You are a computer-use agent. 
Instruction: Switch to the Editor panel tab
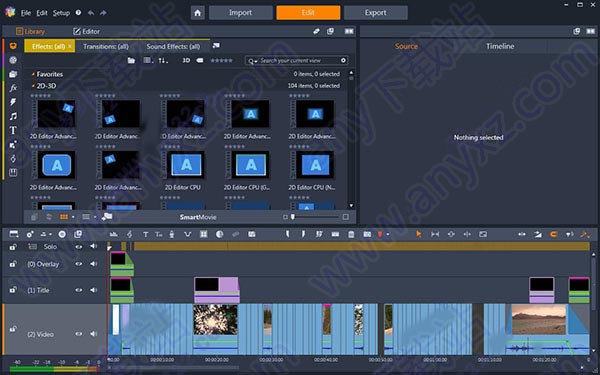[x=86, y=31]
